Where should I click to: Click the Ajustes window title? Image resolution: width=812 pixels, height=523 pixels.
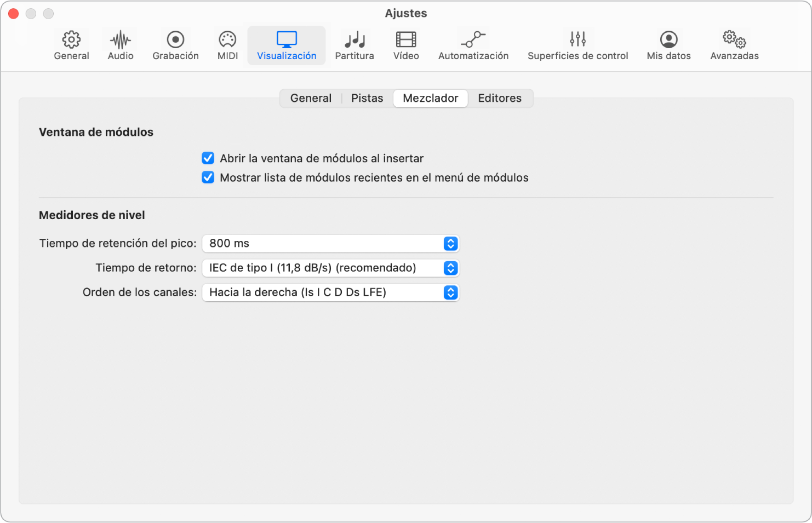click(406, 13)
